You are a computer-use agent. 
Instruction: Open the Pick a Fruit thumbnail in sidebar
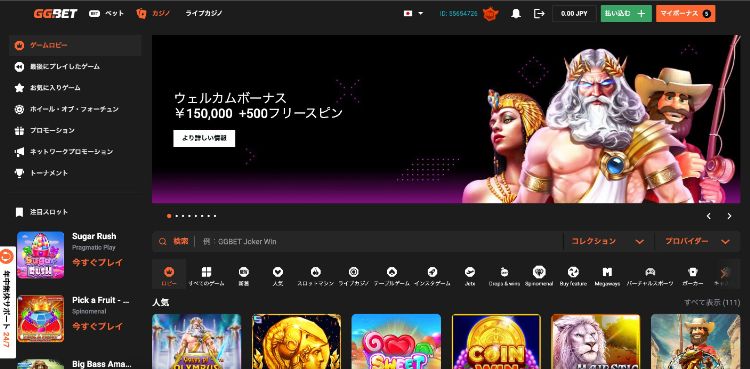[x=41, y=318]
